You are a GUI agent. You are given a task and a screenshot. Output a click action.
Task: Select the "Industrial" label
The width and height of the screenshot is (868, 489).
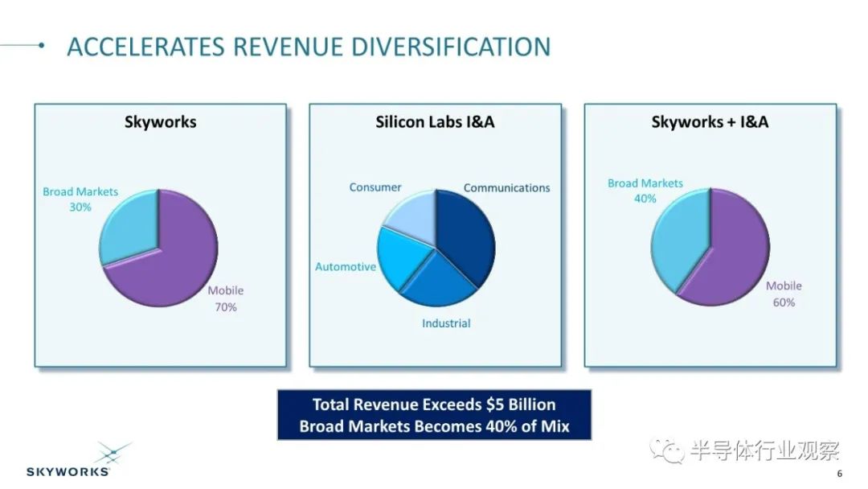pos(446,323)
